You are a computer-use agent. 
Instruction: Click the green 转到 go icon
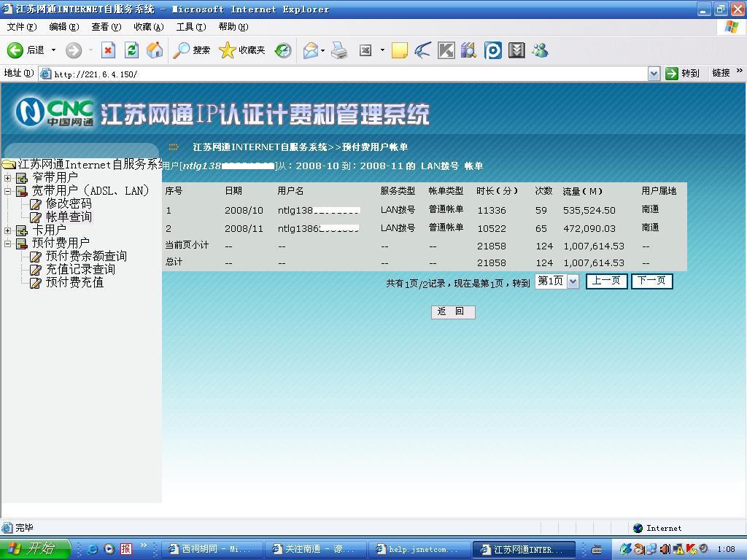(673, 73)
